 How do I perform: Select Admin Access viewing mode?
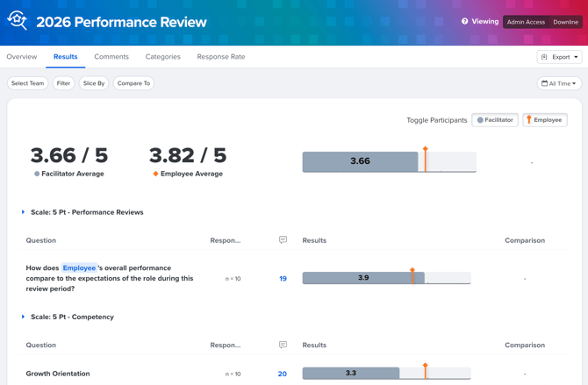[526, 22]
